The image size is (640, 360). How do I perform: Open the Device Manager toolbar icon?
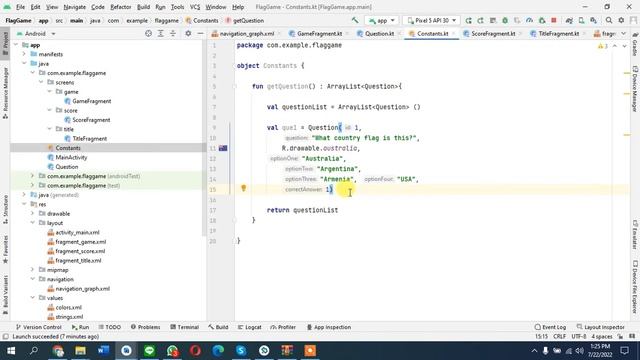[x=581, y=20]
